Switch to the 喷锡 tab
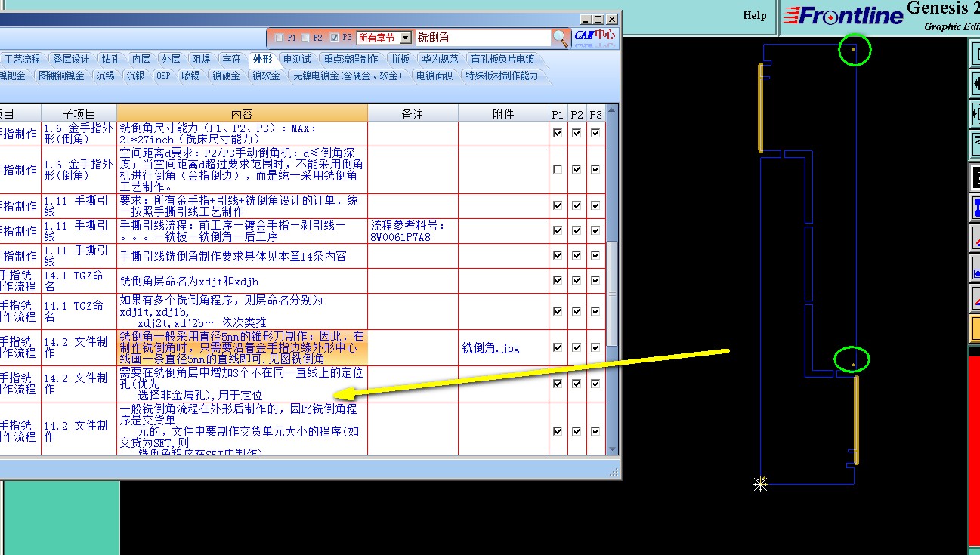Image resolution: width=980 pixels, height=555 pixels. pos(191,76)
